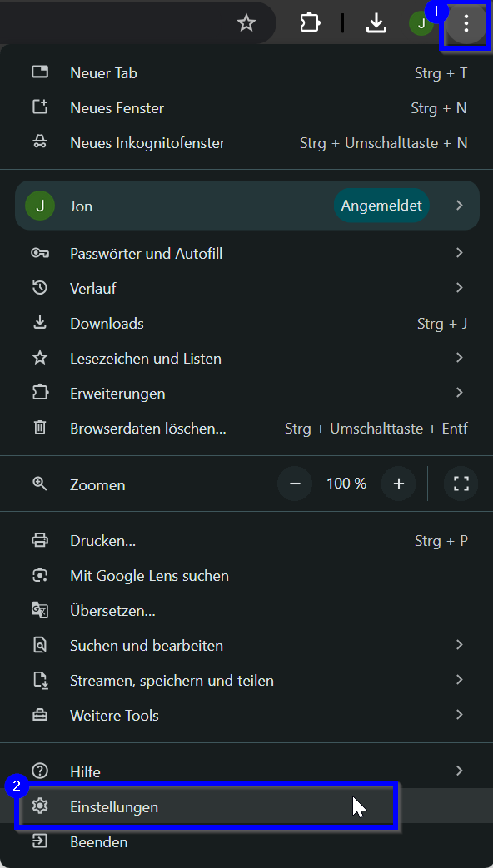Viewport: 493px width, 868px height.
Task: Click the Übersetzen… menu item
Action: click(x=247, y=611)
